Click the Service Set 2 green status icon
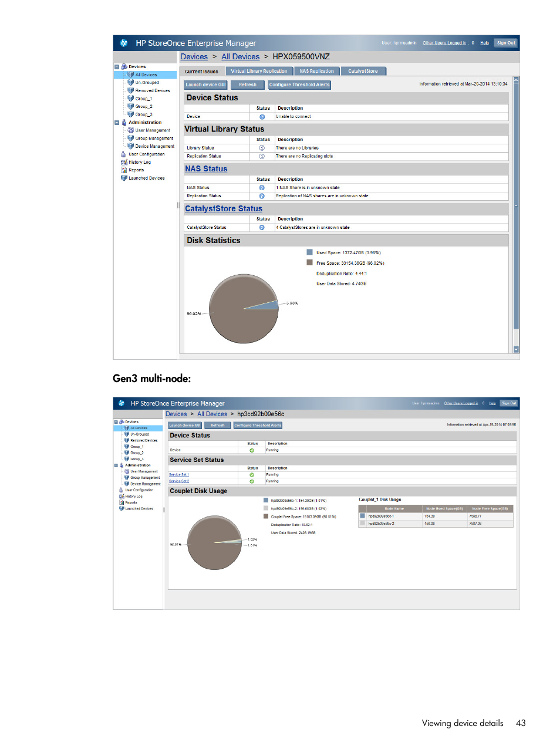The height and width of the screenshot is (746, 560). pyautogui.click(x=252, y=481)
